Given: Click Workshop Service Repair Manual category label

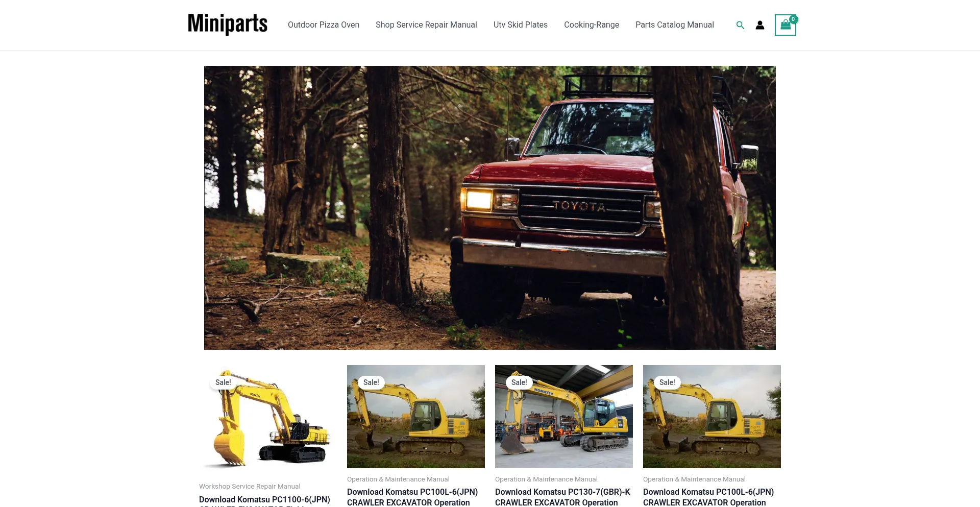Looking at the screenshot, I should coord(250,487).
